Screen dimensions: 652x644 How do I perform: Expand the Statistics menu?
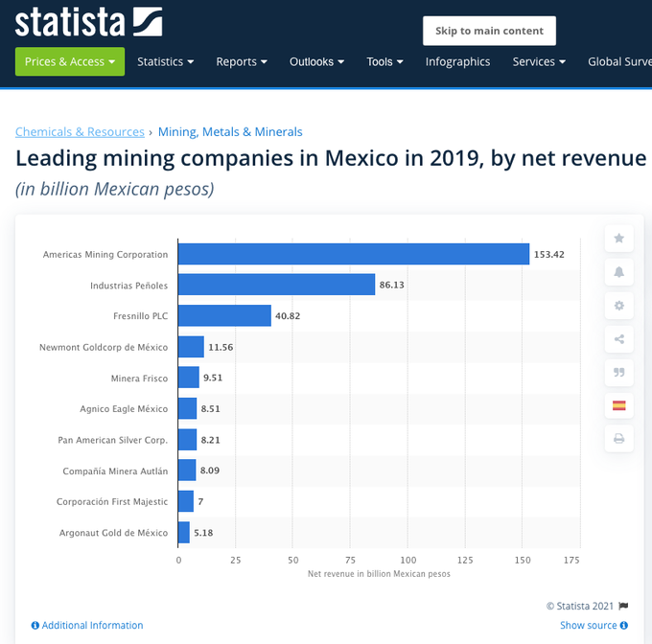[x=166, y=62]
